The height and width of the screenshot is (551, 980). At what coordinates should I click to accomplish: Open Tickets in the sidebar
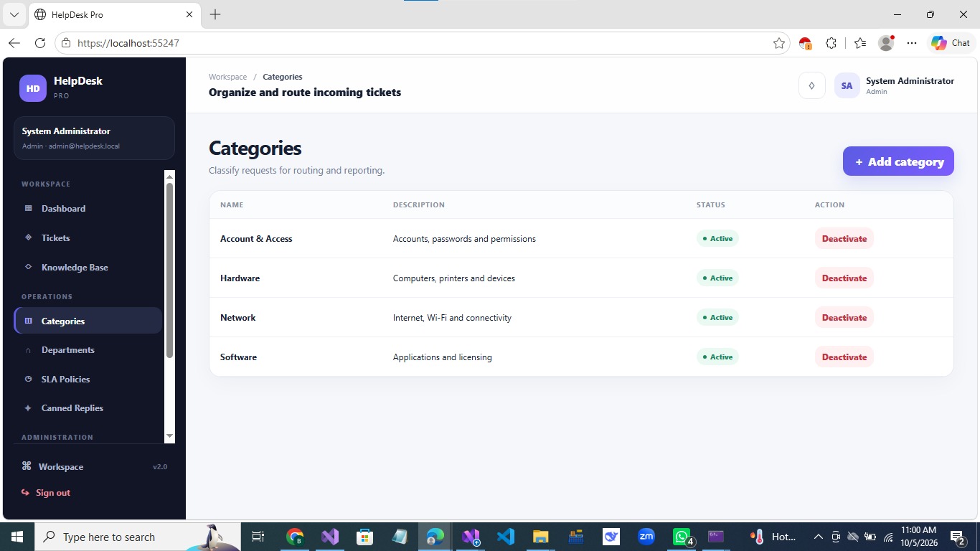[x=88, y=238]
